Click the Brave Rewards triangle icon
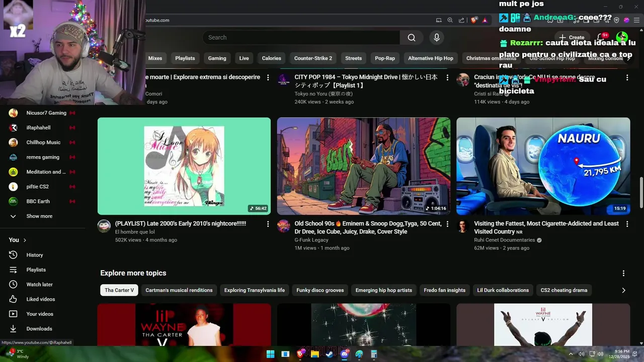This screenshot has width=644, height=362. 485,20
